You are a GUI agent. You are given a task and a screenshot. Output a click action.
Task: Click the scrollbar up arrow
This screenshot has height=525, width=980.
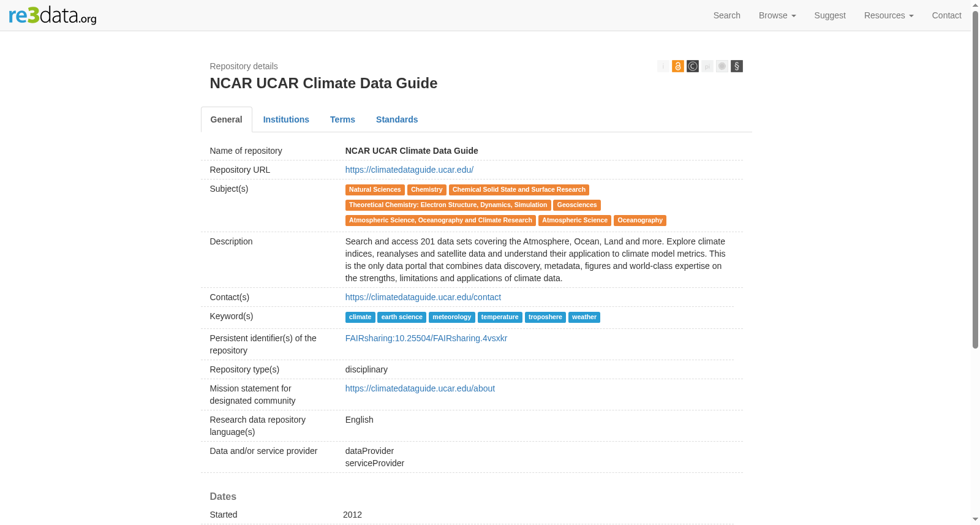pos(976,5)
